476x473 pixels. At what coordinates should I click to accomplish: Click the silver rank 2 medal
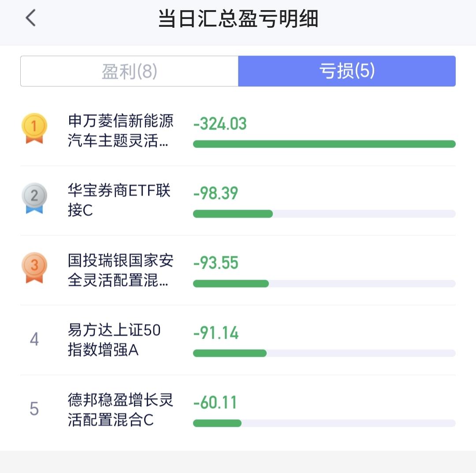pyautogui.click(x=34, y=198)
